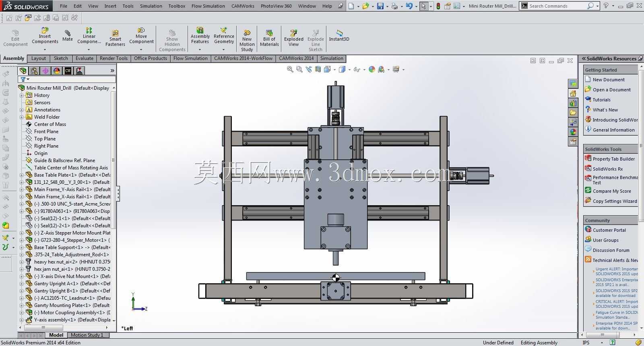The height and width of the screenshot is (346, 644).
Task: Click the IPS unit system in status bar
Action: 586,343
